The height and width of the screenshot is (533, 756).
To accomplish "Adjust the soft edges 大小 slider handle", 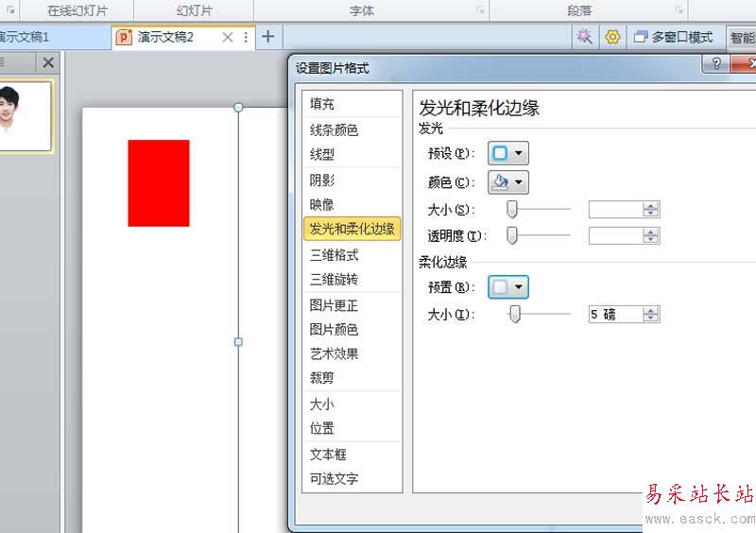I will click(515, 314).
